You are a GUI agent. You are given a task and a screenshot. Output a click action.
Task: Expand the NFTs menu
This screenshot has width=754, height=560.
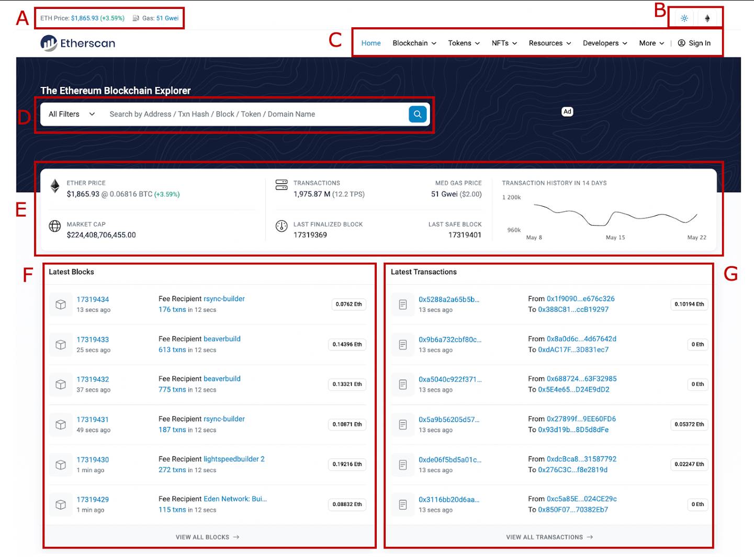point(504,43)
